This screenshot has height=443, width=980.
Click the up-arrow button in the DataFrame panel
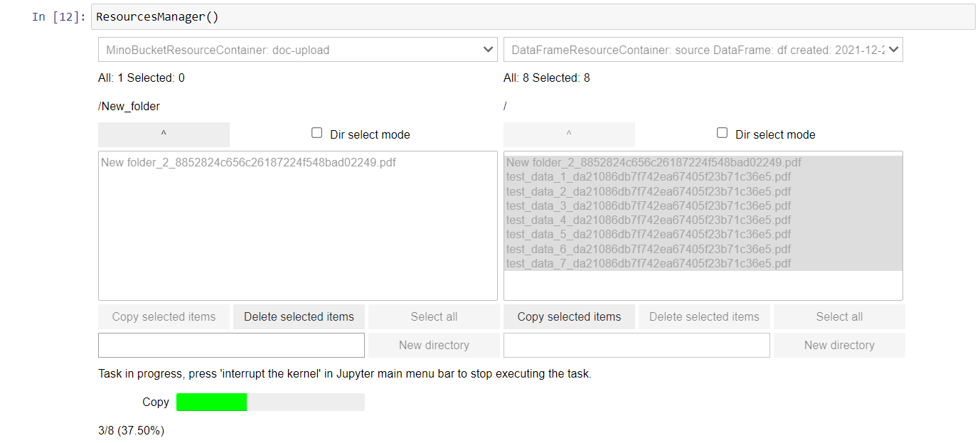coord(569,134)
